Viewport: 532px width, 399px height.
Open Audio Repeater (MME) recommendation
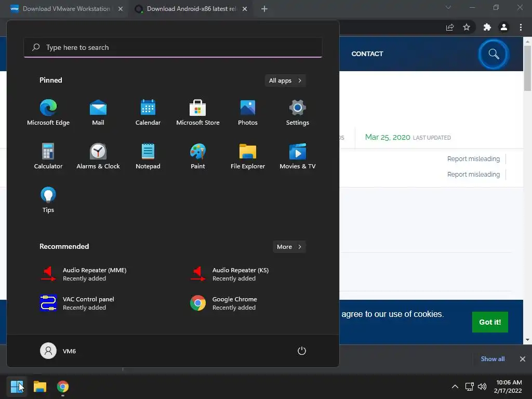tap(84, 274)
